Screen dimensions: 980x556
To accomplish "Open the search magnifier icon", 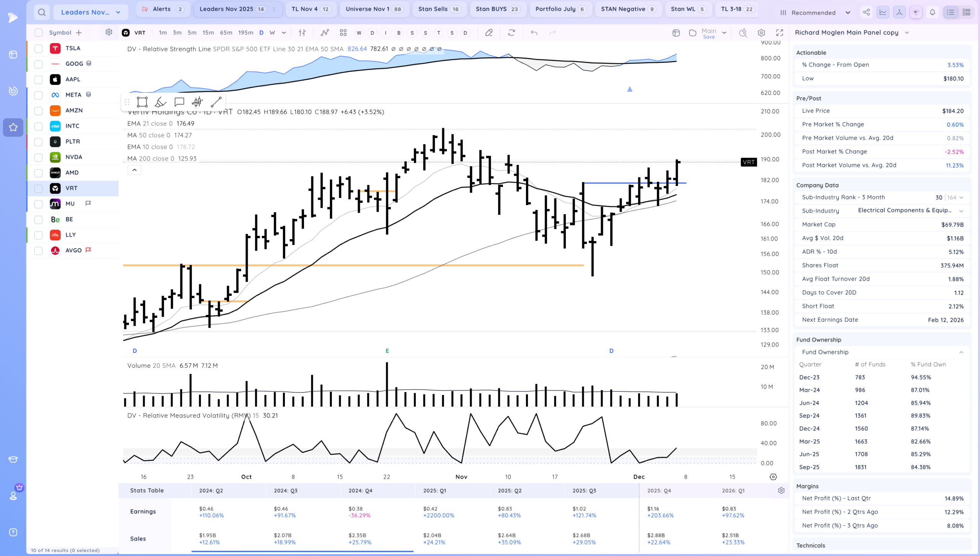I will click(x=42, y=12).
